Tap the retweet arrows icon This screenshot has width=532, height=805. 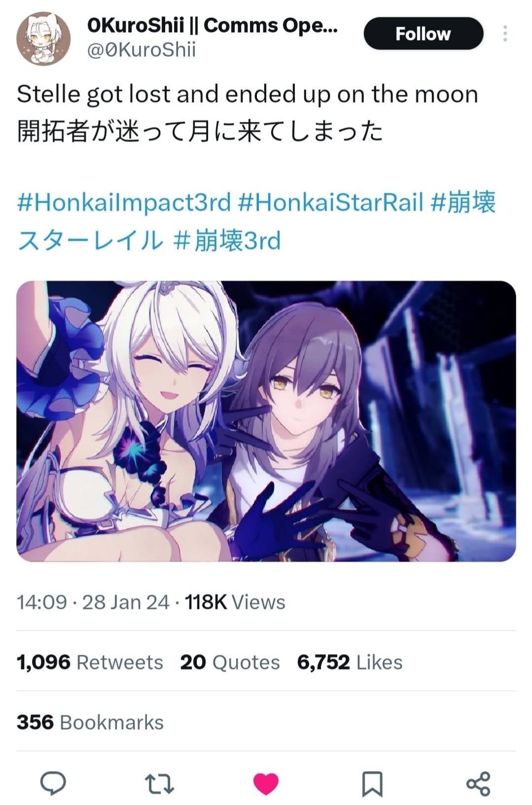tap(159, 783)
